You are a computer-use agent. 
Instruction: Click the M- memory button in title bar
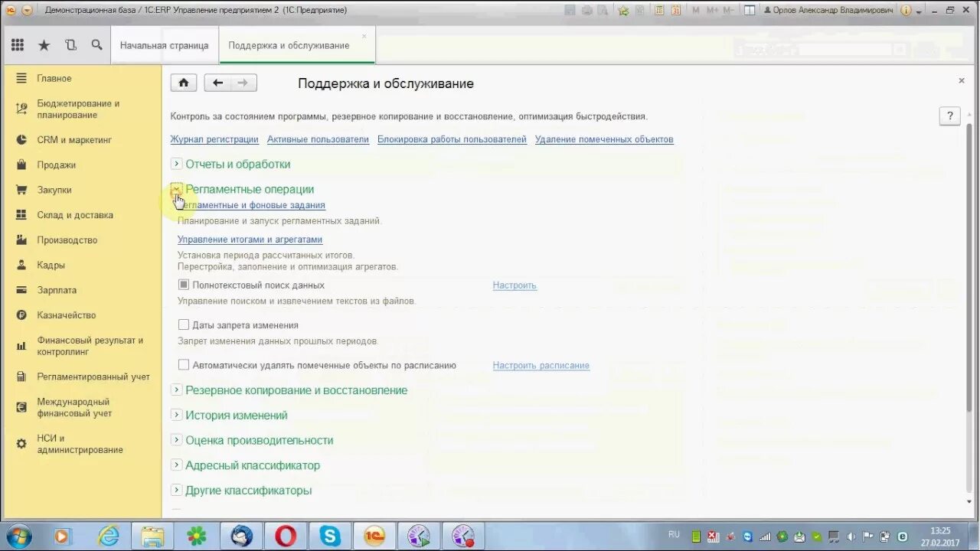click(x=729, y=10)
